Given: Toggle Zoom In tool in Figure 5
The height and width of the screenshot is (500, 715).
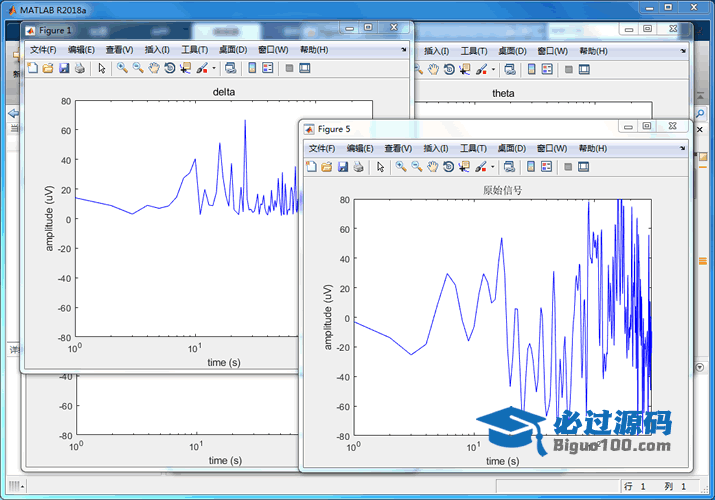Looking at the screenshot, I should 400,167.
